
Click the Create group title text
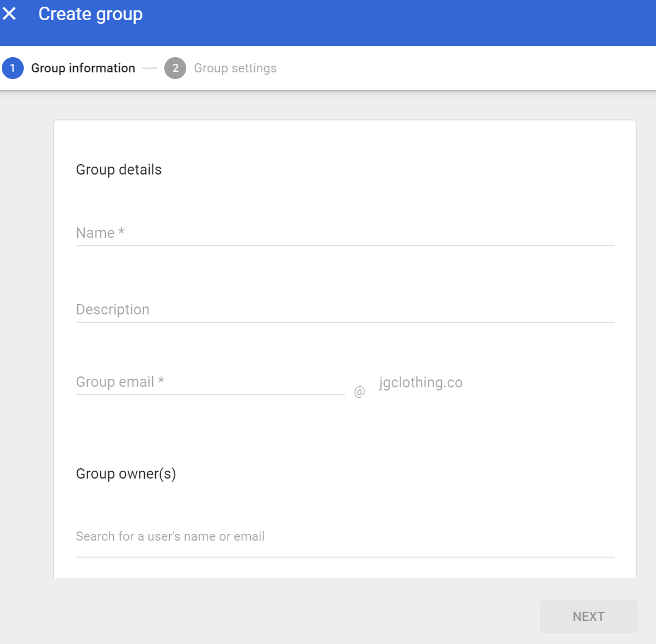(90, 14)
